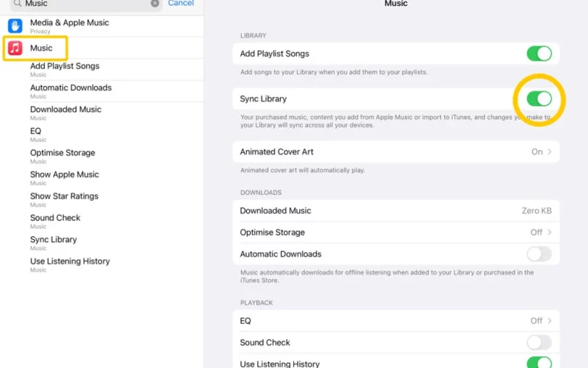Click the magnifying glass search icon
Viewport: 588px width, 368px height.
click(17, 4)
